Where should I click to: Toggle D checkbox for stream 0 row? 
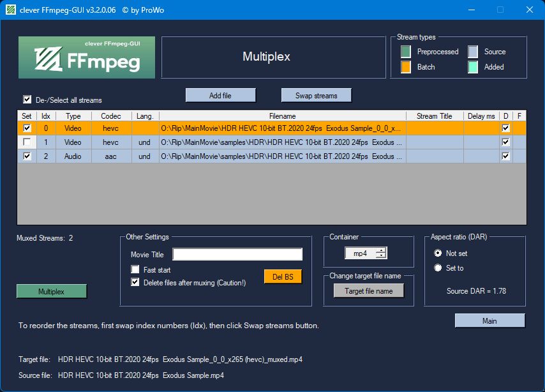coord(505,128)
